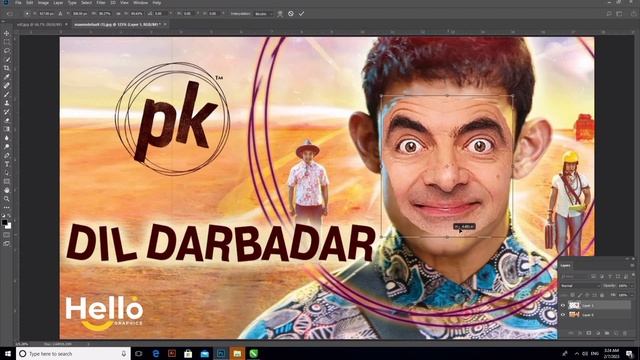The height and width of the screenshot is (360, 640).
Task: Open the Interpolation dropdown
Action: pyautogui.click(x=263, y=13)
